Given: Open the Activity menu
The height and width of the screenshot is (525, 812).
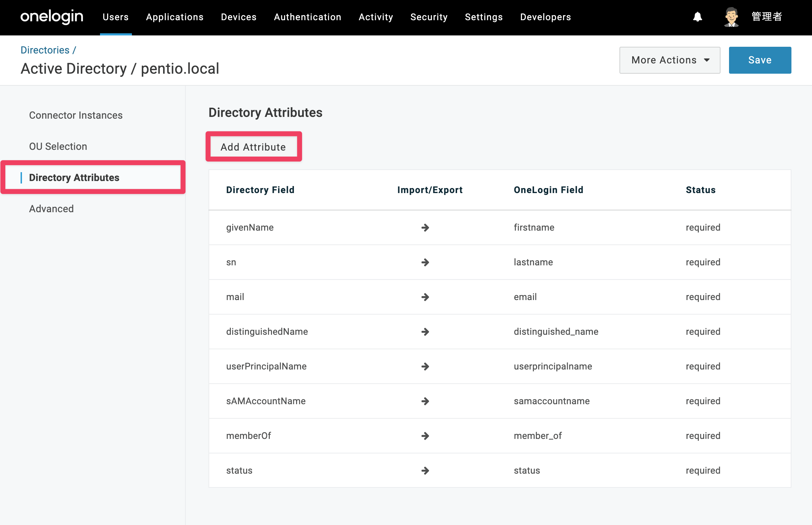Looking at the screenshot, I should [x=376, y=17].
